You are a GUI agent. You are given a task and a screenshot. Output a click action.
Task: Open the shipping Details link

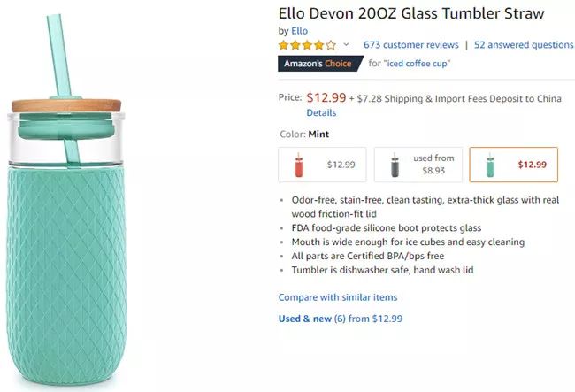321,113
